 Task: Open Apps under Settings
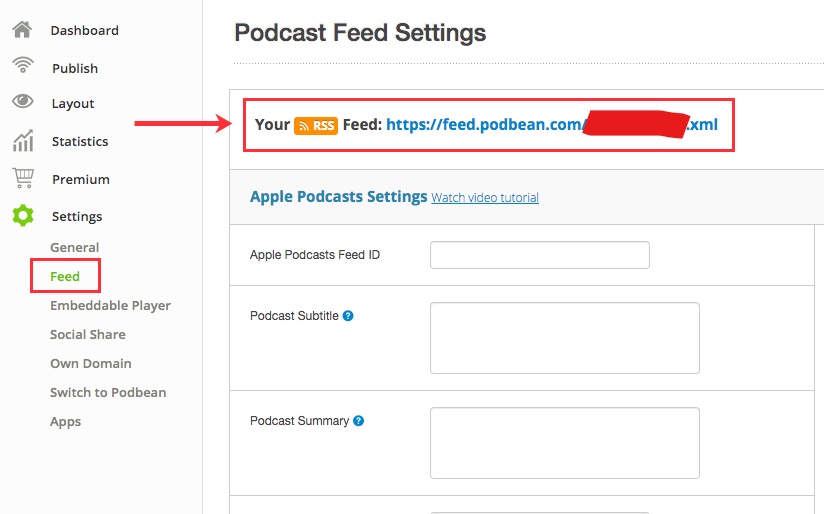(x=66, y=422)
